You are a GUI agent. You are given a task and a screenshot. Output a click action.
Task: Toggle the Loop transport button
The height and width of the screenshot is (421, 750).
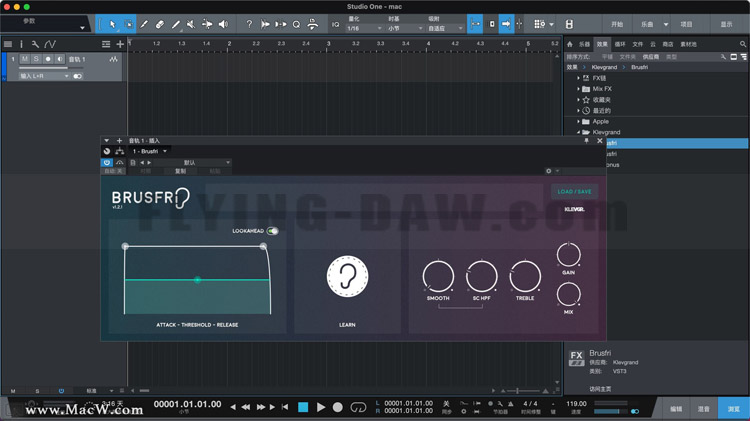click(x=358, y=407)
